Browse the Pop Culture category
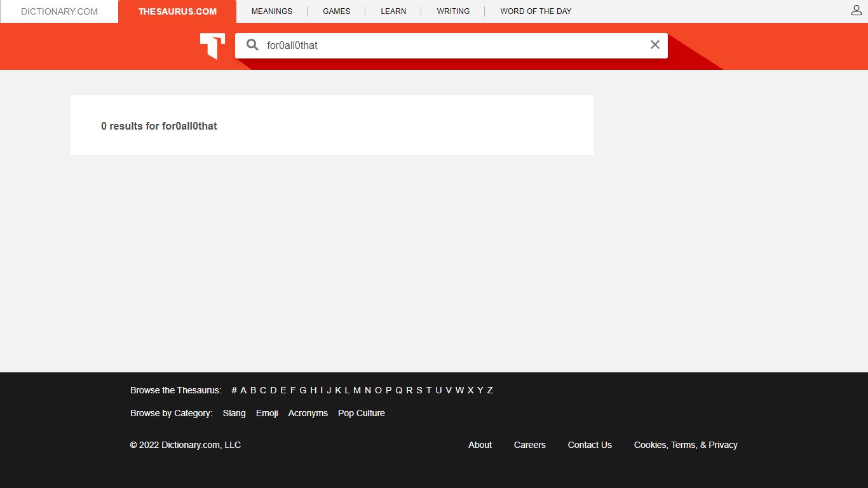The image size is (868, 488). pos(361,413)
